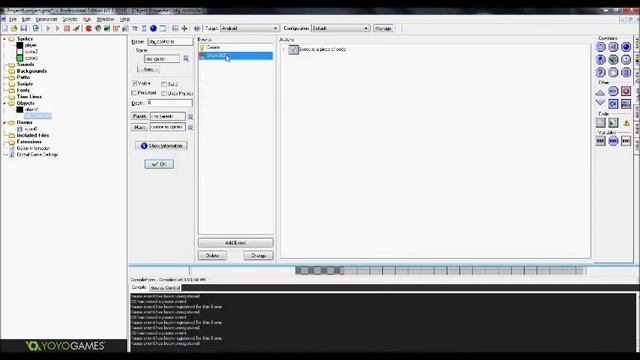
Task: Click the Create application export icon
Action: point(36,28)
